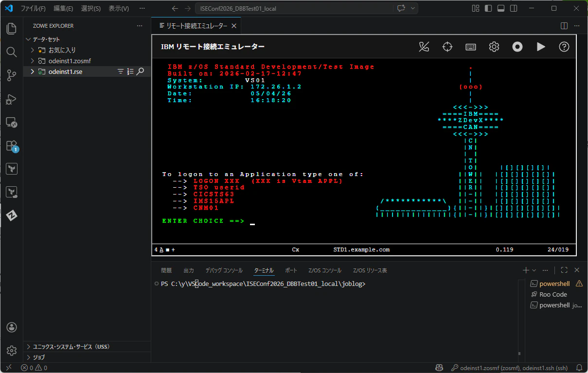Open more editor actions menu
Image resolution: width=588 pixels, height=373 pixels.
(x=577, y=26)
